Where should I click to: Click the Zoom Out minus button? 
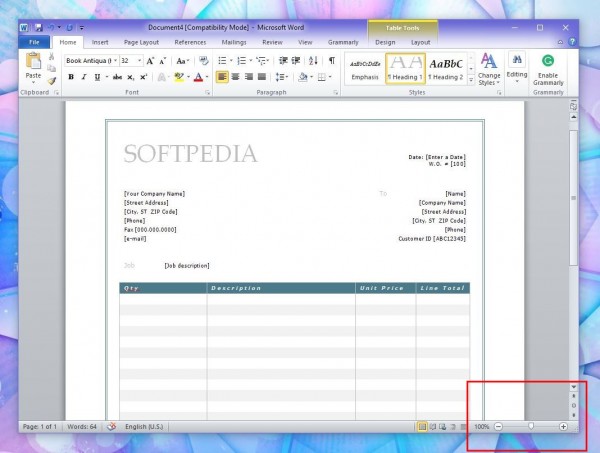(498, 426)
